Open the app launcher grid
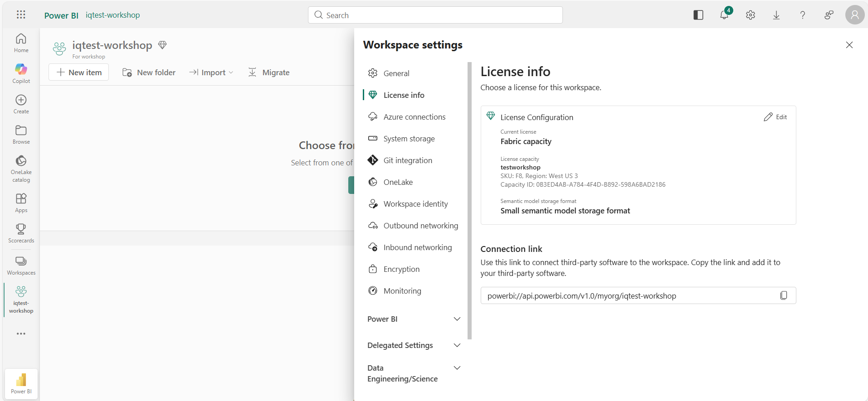Image resolution: width=868 pixels, height=401 pixels. (21, 14)
